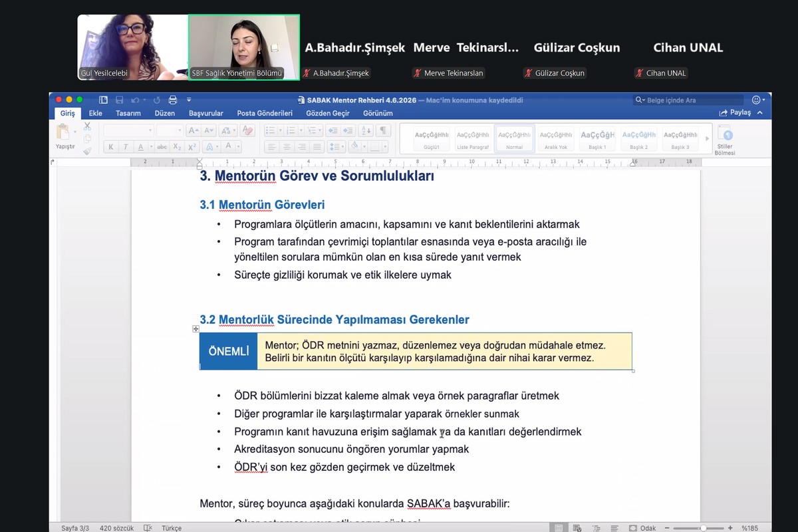Click the center align icon
Screen dimensions: 798x532
pyautogui.click(x=287, y=147)
